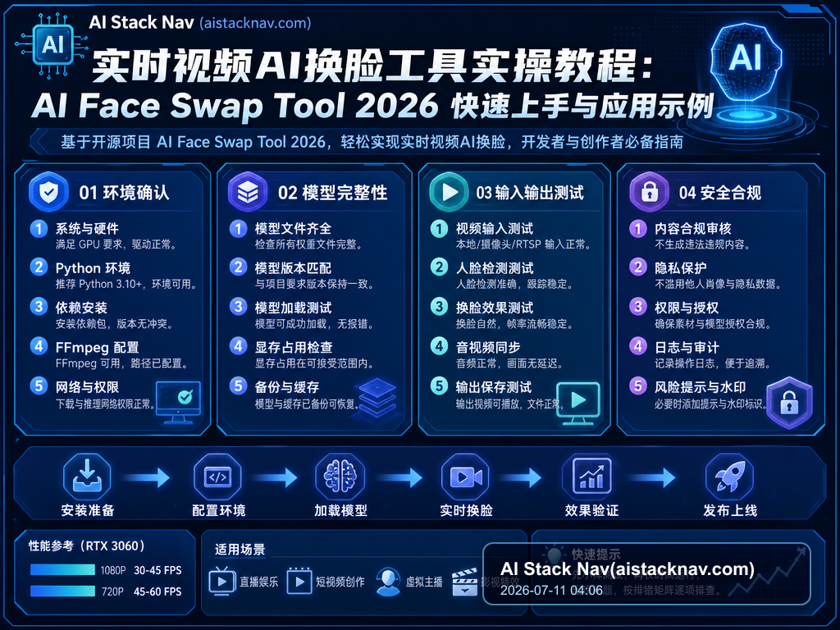The image size is (840, 630).
Task: Click the 不滥用他人肖像与隐私数据 line
Action: pos(718,285)
